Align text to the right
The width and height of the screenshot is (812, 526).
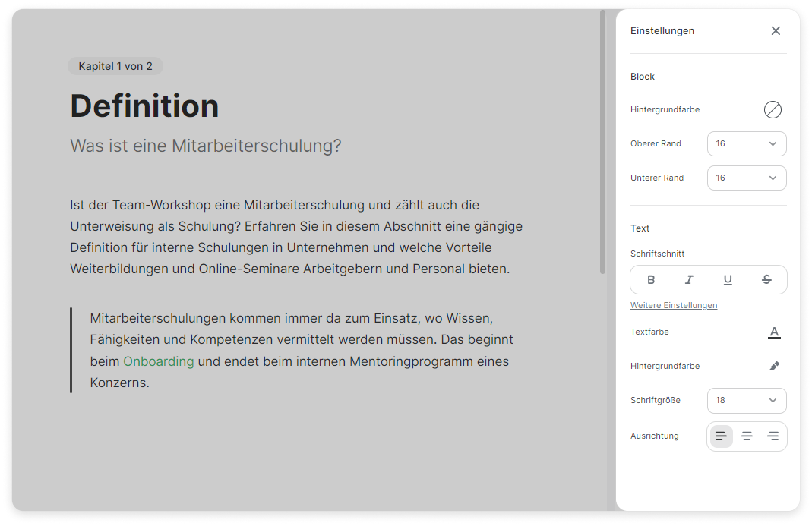[x=773, y=436]
